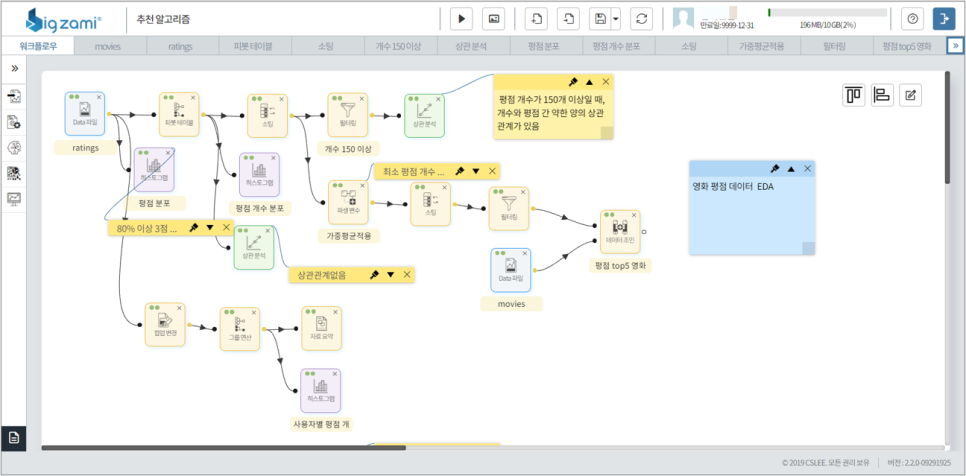Click the edit note canvas button
The height and width of the screenshot is (476, 966).
(x=911, y=95)
